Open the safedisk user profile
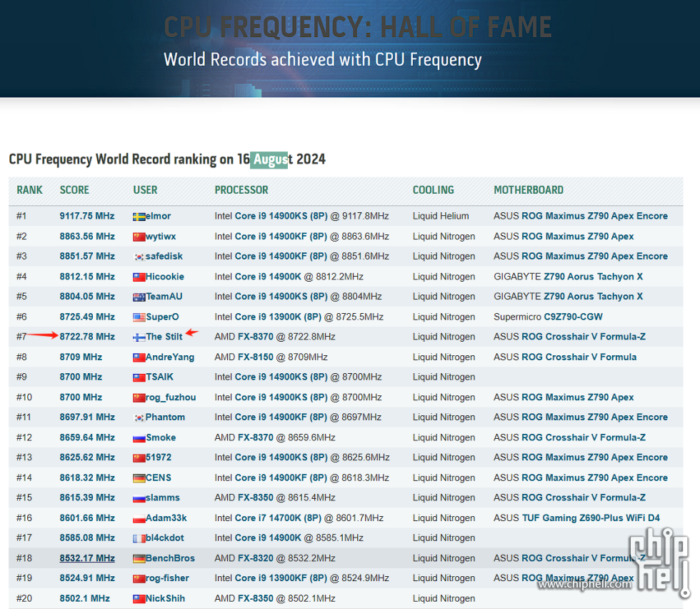 [x=164, y=256]
